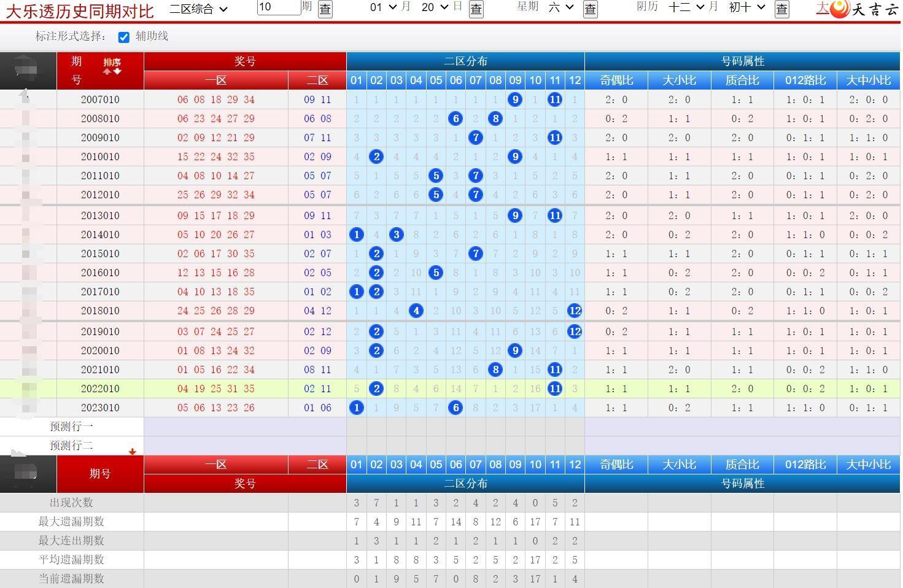Click the descending sort arrow under 排序

(x=117, y=71)
